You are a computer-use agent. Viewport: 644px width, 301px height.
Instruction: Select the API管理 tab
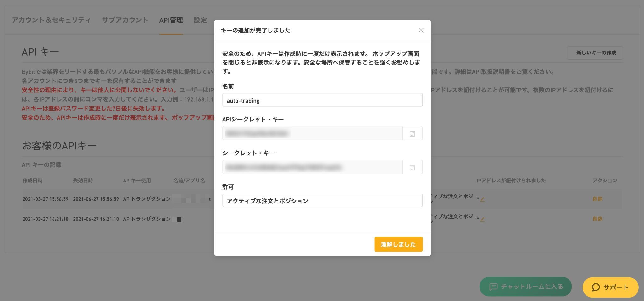point(171,20)
